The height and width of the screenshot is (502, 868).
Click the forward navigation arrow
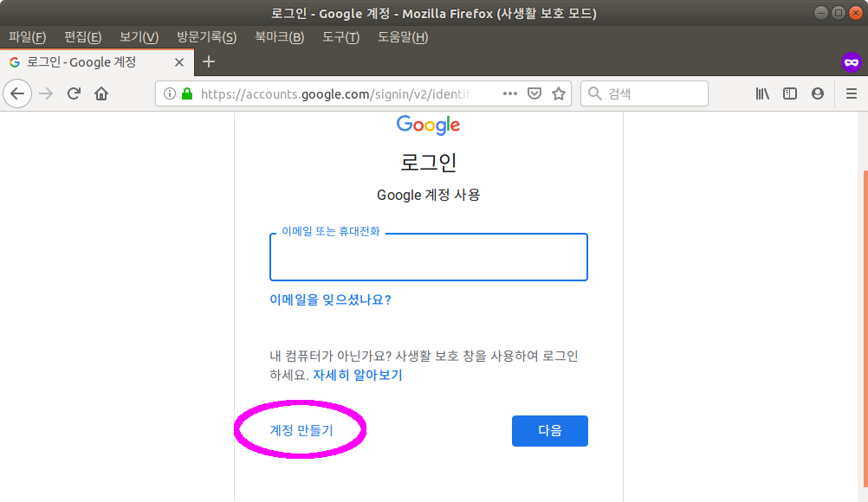pos(46,93)
